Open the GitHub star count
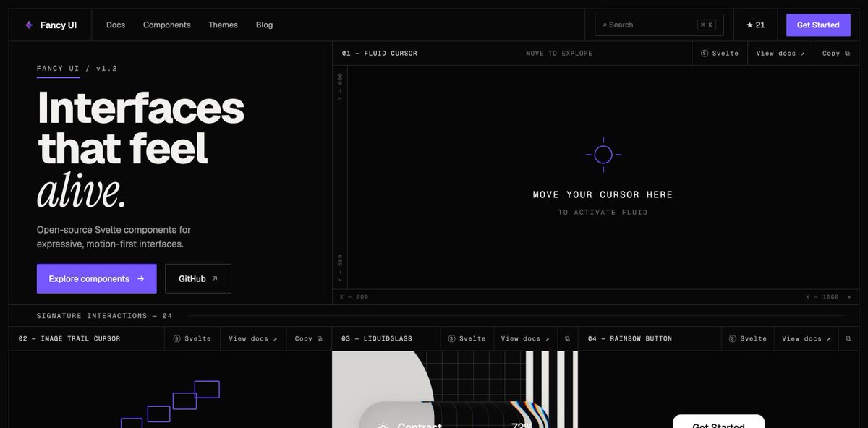This screenshot has height=428, width=868. (756, 25)
